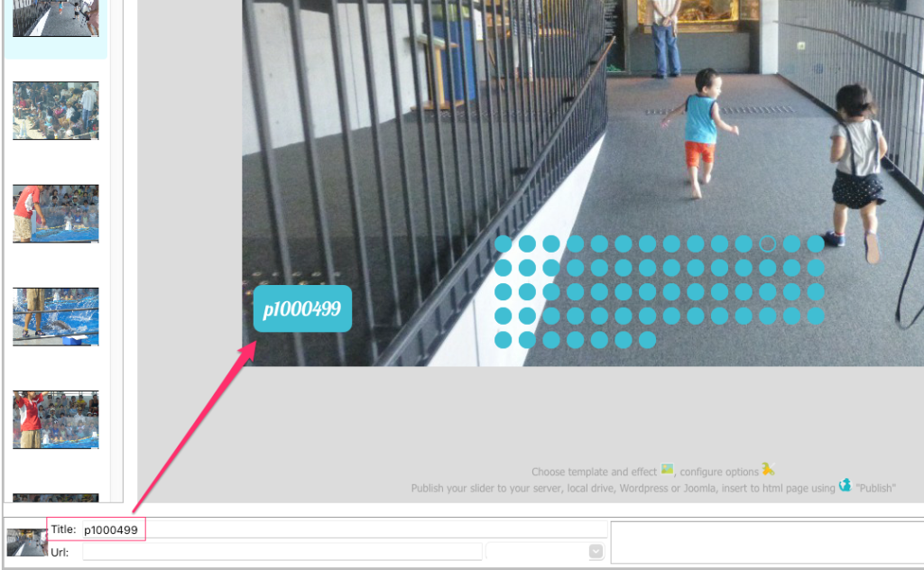Select thumbnail showing legs above splashing water

click(56, 317)
